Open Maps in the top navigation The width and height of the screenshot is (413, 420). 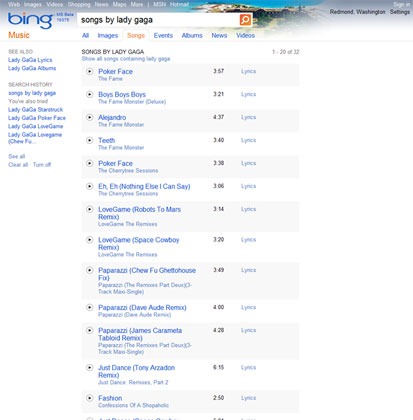[119, 4]
